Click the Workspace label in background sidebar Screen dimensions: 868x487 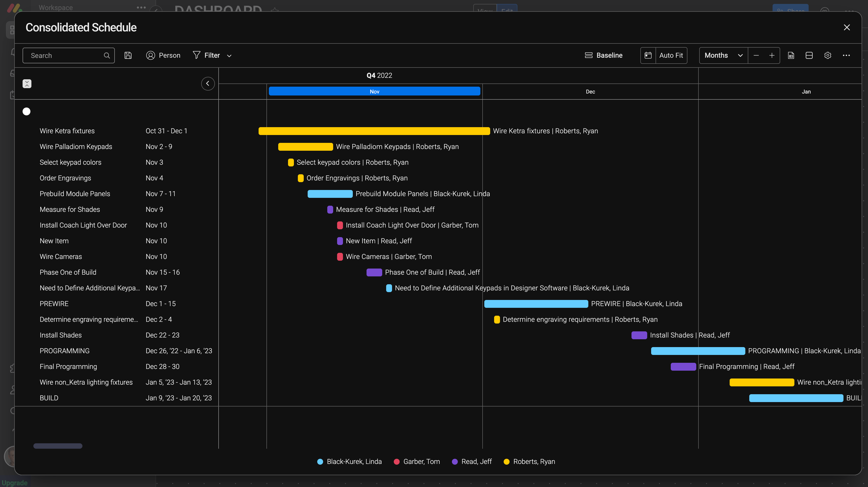tap(56, 7)
